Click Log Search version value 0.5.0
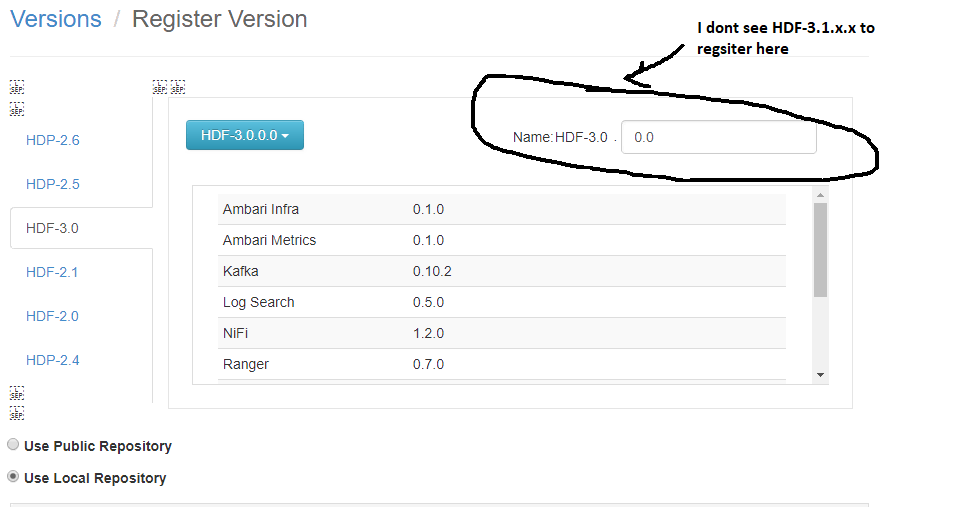The height and width of the screenshot is (507, 960). [x=429, y=302]
